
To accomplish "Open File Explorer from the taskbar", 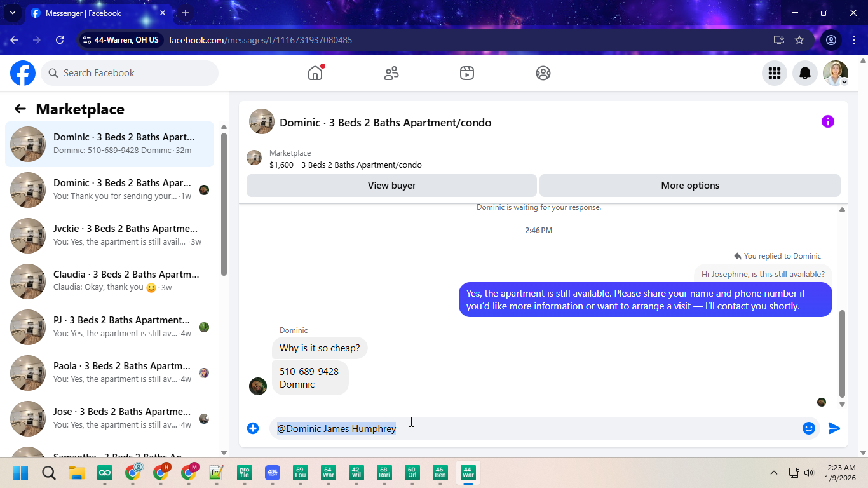I will pos(77,473).
